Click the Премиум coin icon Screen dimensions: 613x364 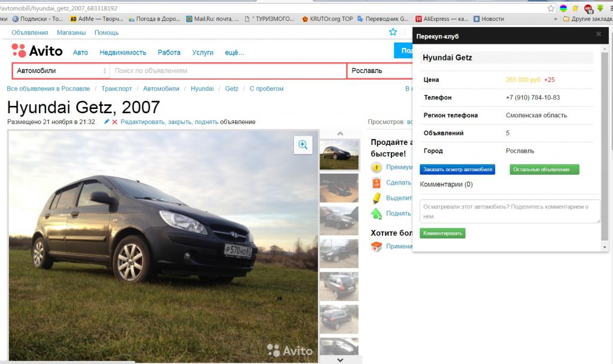click(x=376, y=168)
